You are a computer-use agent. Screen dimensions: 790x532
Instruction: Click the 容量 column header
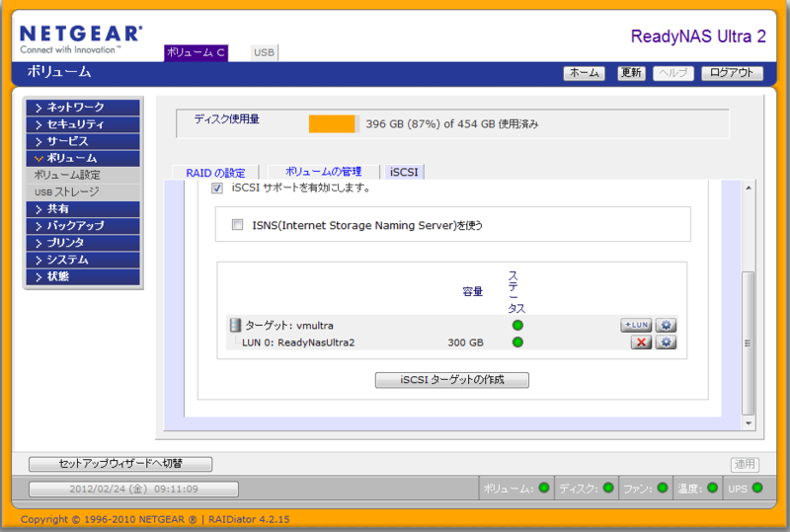pos(473,291)
